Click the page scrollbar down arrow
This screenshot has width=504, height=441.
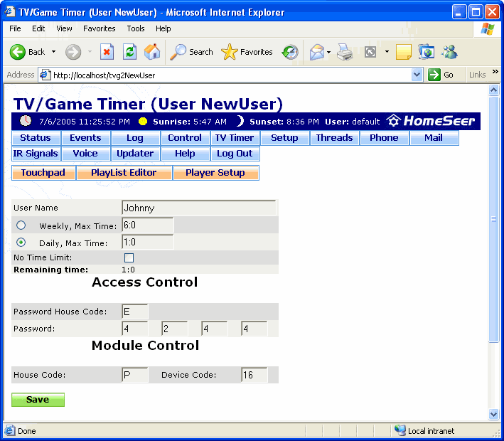pos(493,414)
